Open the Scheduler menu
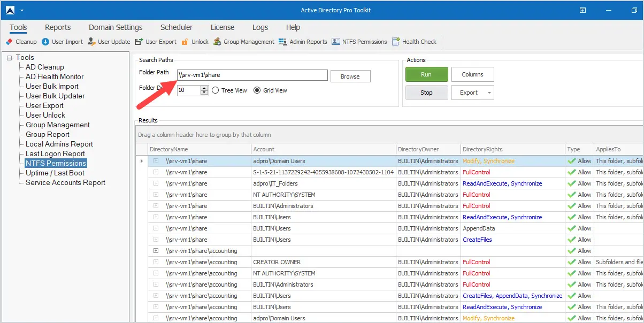The height and width of the screenshot is (323, 644). (x=177, y=27)
